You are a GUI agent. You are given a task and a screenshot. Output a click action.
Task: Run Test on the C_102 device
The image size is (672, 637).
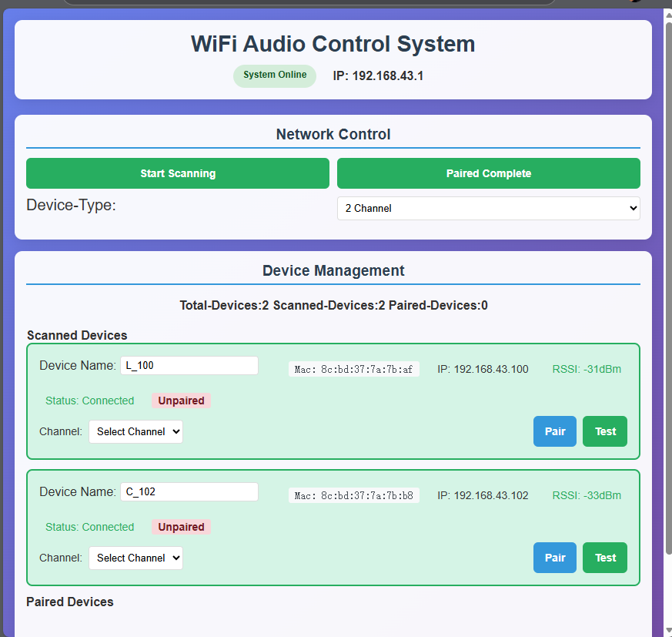point(605,558)
